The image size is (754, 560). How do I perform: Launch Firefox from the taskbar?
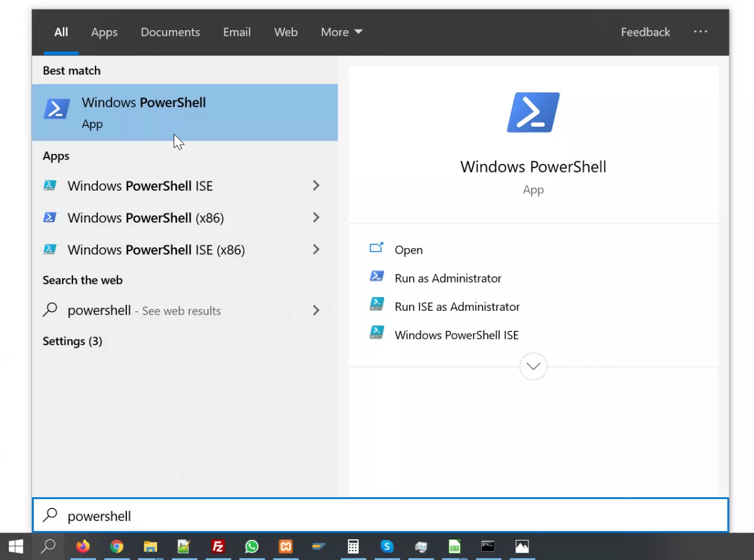click(x=83, y=546)
